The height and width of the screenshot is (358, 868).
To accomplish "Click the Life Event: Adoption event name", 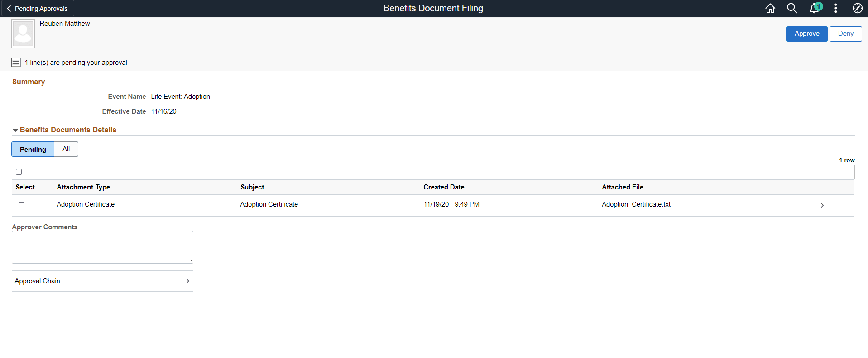I will point(181,97).
